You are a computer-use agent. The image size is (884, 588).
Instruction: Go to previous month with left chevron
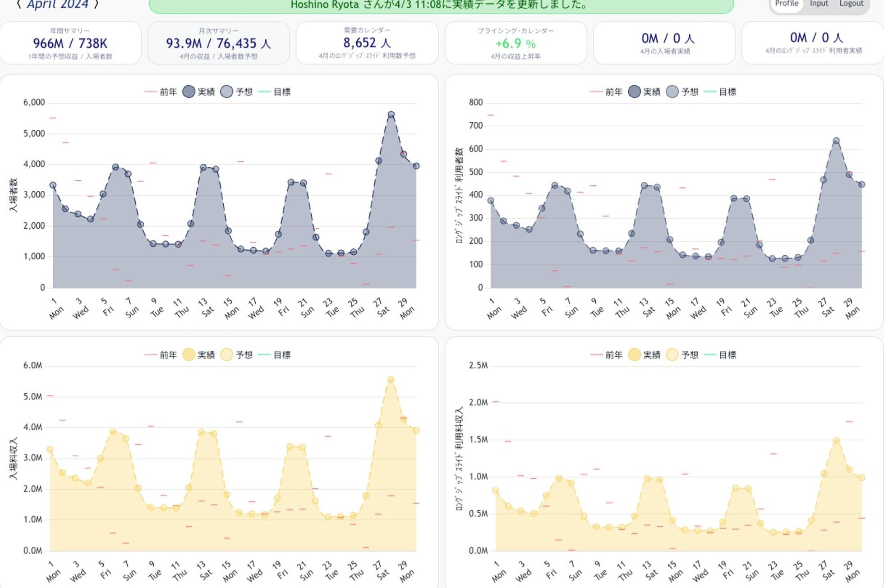tap(18, 5)
